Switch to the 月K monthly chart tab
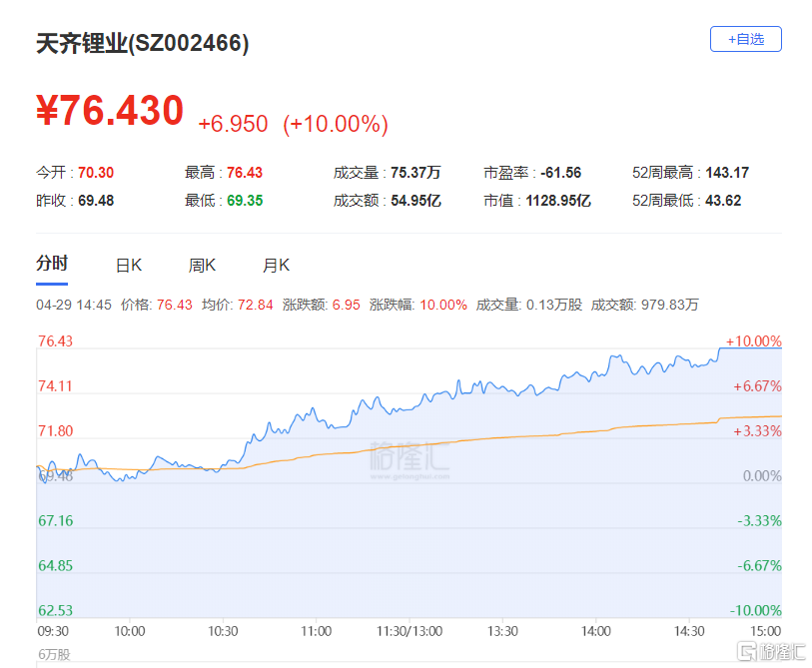This screenshot has height=668, width=812. (276, 266)
